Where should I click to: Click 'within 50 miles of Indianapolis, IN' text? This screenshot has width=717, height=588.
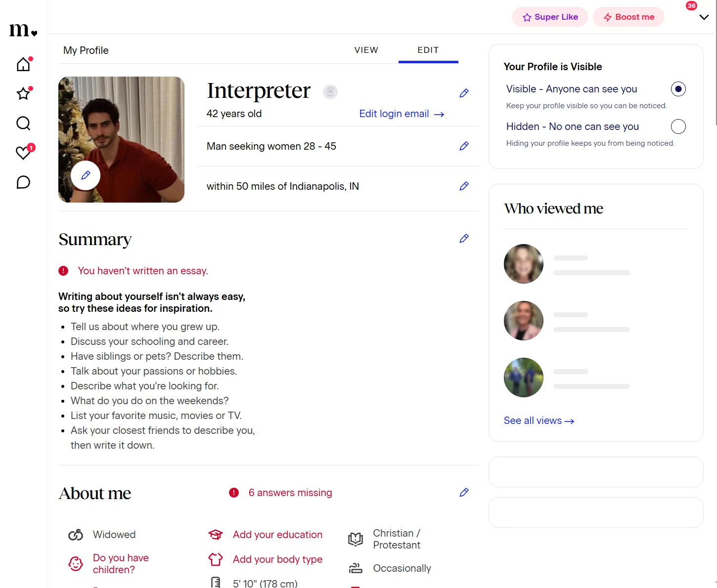point(283,186)
